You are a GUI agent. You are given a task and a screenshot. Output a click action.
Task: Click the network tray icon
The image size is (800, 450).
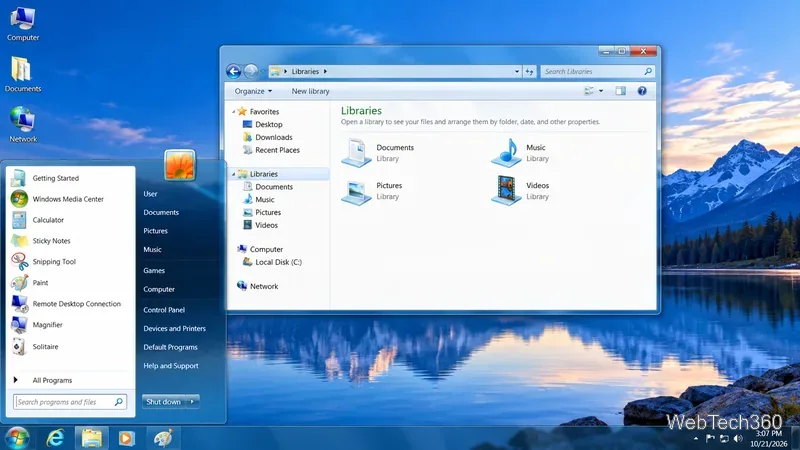point(724,438)
